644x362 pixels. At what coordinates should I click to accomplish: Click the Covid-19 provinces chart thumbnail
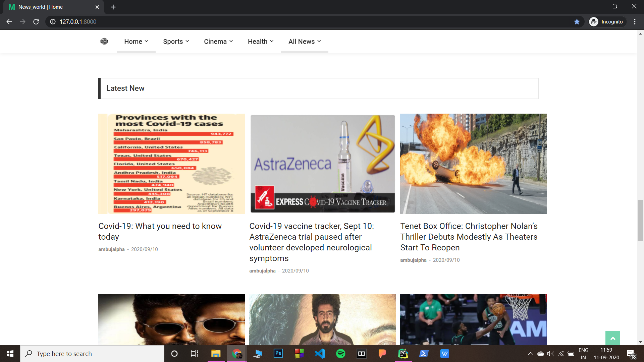pyautogui.click(x=172, y=164)
